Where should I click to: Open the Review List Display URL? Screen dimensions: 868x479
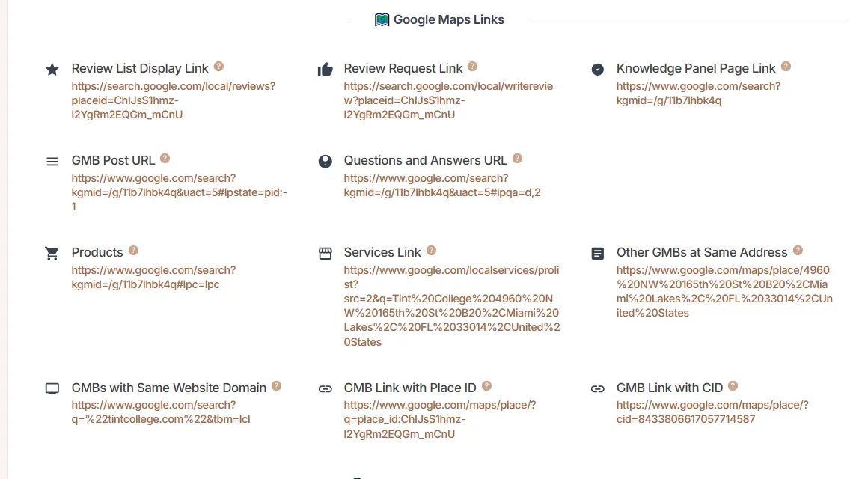(x=173, y=100)
